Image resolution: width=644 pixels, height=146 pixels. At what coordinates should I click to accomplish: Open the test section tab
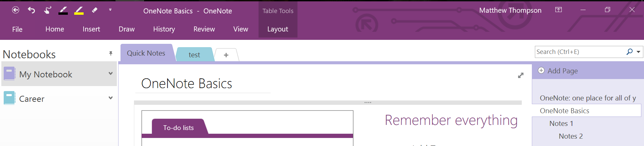point(194,55)
